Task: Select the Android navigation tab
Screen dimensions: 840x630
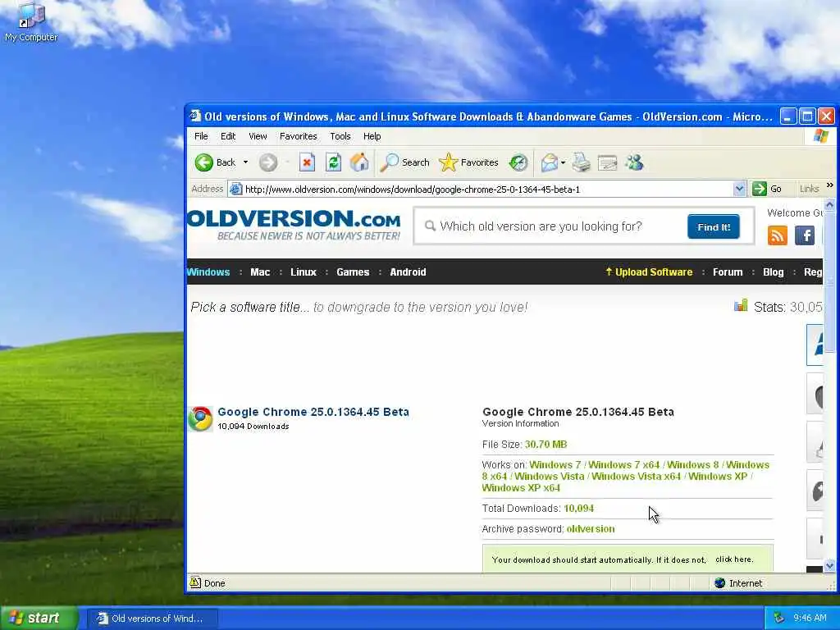Action: [x=408, y=272]
